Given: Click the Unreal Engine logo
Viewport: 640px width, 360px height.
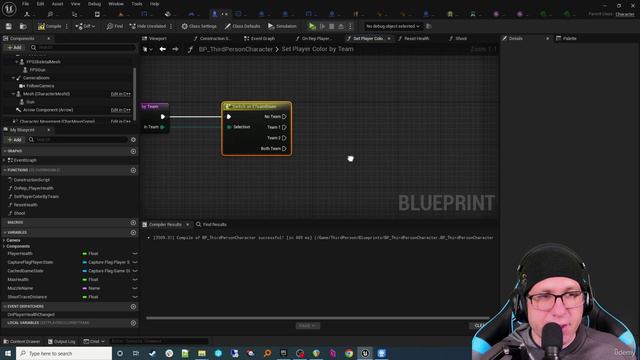Looking at the screenshot, I should click(9, 9).
